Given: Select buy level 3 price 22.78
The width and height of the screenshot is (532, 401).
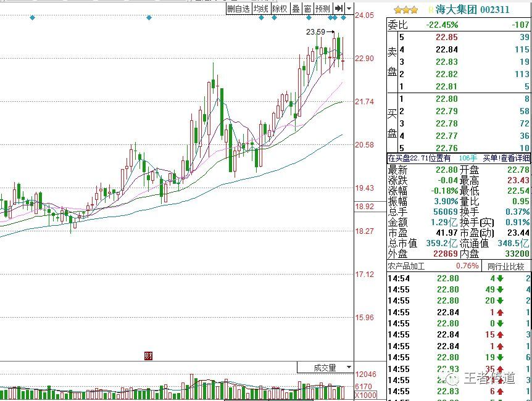Looking at the screenshot, I should (x=446, y=123).
